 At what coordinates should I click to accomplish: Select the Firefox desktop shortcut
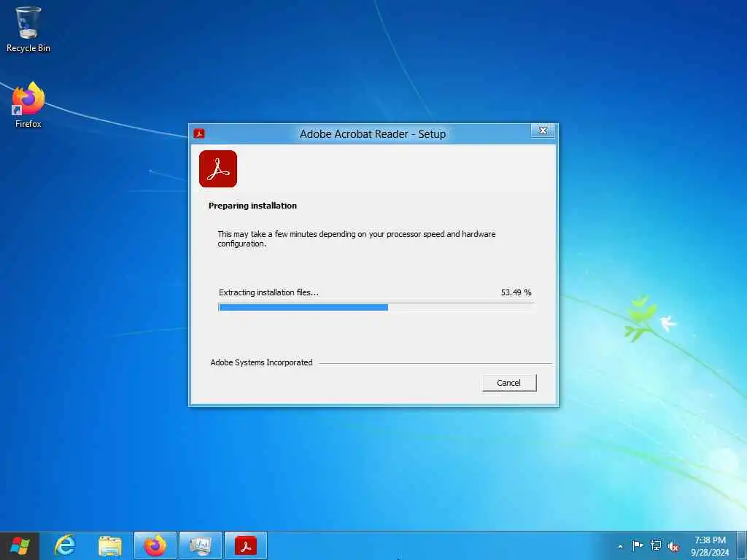pos(28,105)
